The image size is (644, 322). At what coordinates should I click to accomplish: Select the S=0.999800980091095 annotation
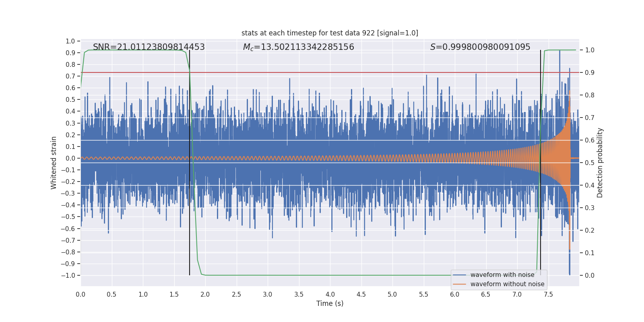[480, 47]
